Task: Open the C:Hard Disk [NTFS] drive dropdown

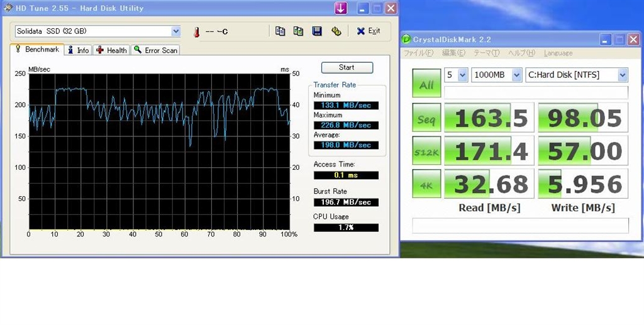Action: (x=622, y=75)
